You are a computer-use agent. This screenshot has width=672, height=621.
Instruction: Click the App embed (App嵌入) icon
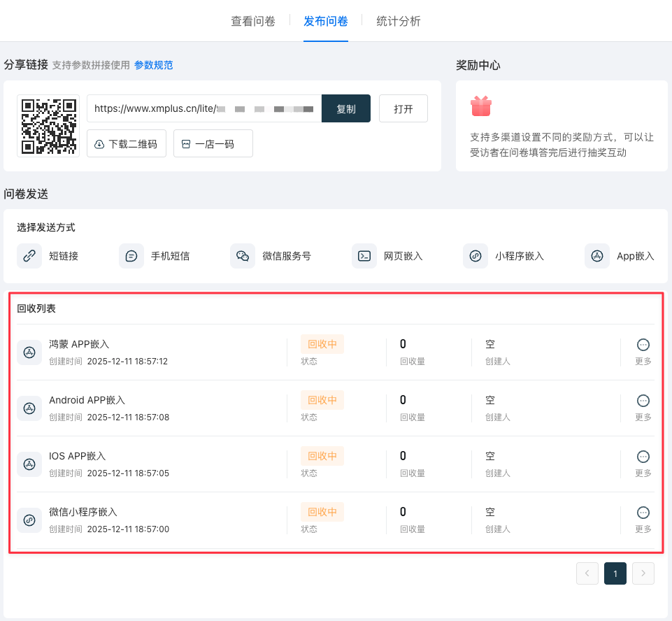click(597, 256)
